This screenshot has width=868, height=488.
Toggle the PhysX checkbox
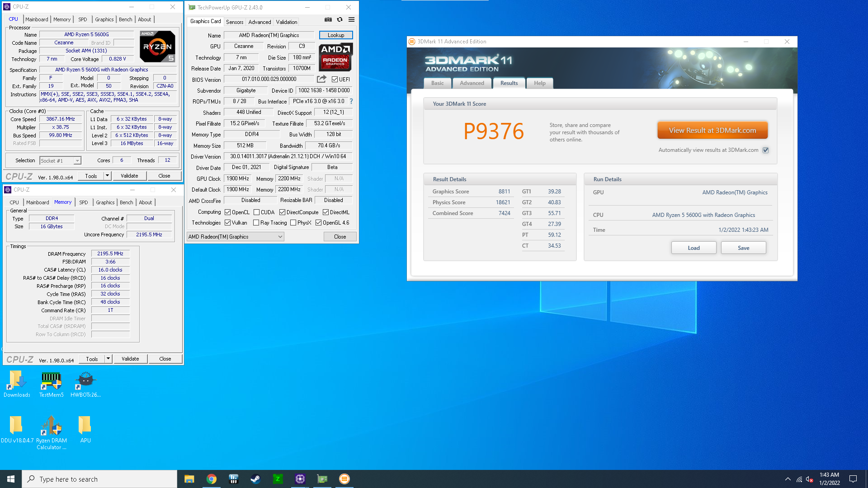coord(293,223)
